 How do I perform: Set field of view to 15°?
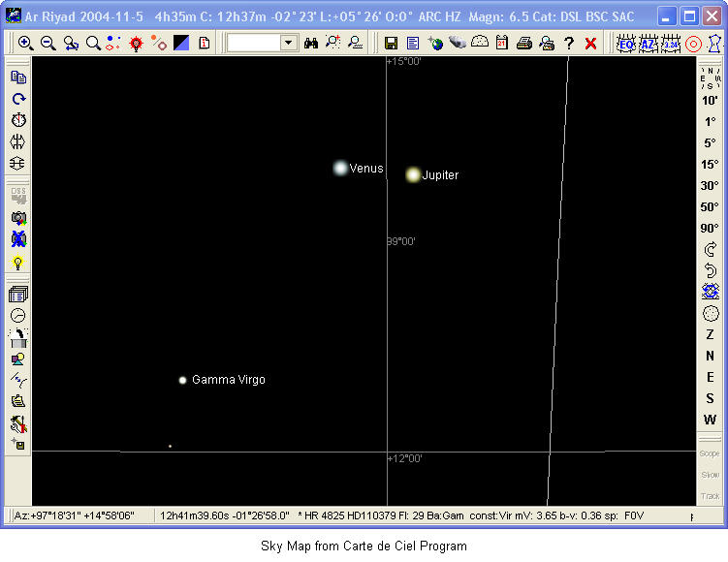pos(710,165)
